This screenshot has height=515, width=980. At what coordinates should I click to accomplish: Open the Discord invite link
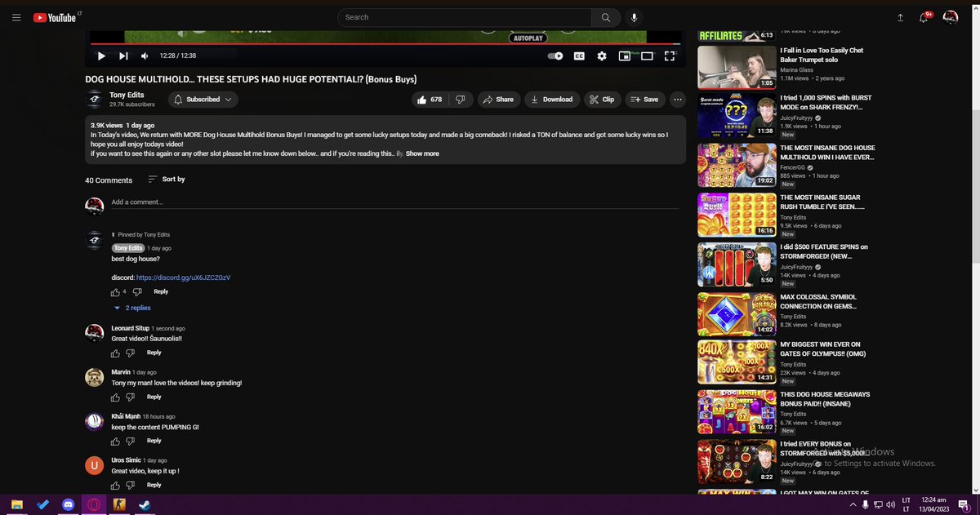click(x=183, y=277)
